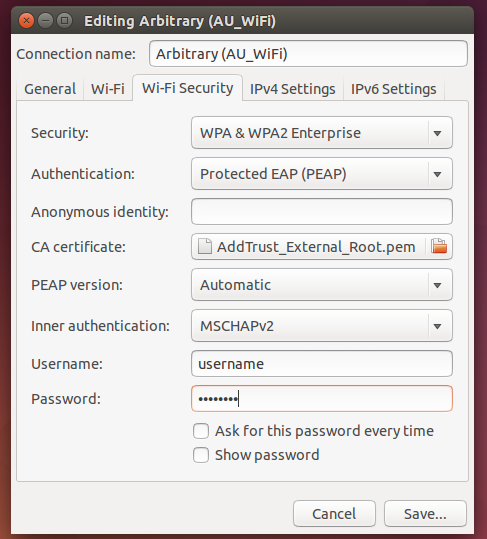Image resolution: width=487 pixels, height=539 pixels.
Task: Click the Username: label
Action: [x=67, y=364]
